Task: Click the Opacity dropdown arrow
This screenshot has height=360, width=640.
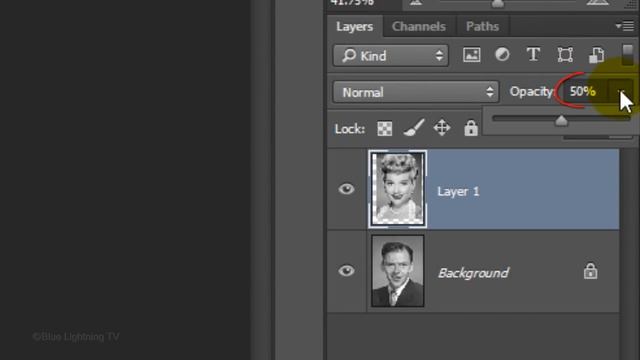Action: [x=621, y=92]
